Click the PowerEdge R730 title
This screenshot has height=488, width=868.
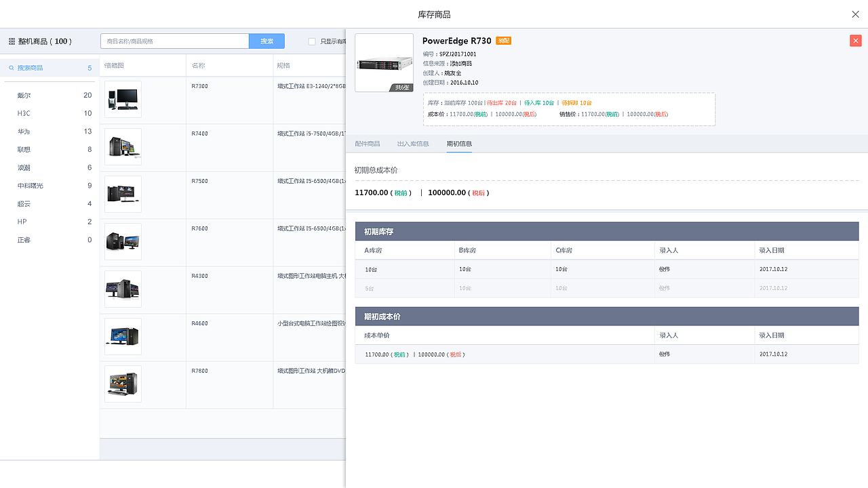[457, 41]
